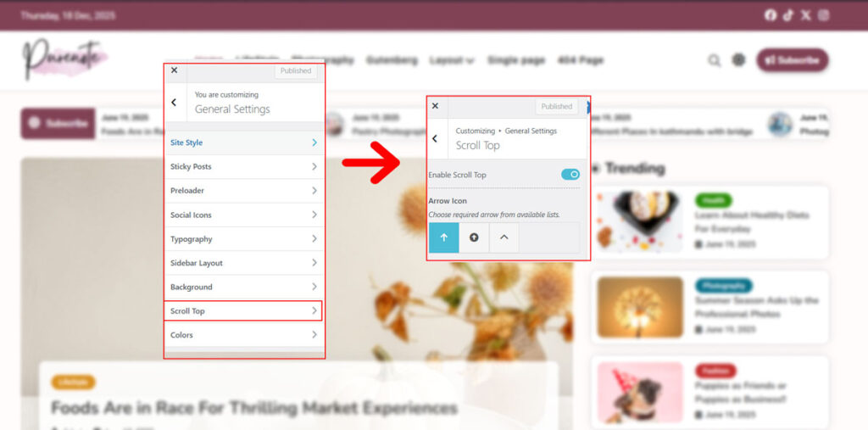Pick the chevron up arrow icon
Image resolution: width=868 pixels, height=430 pixels.
pyautogui.click(x=504, y=237)
